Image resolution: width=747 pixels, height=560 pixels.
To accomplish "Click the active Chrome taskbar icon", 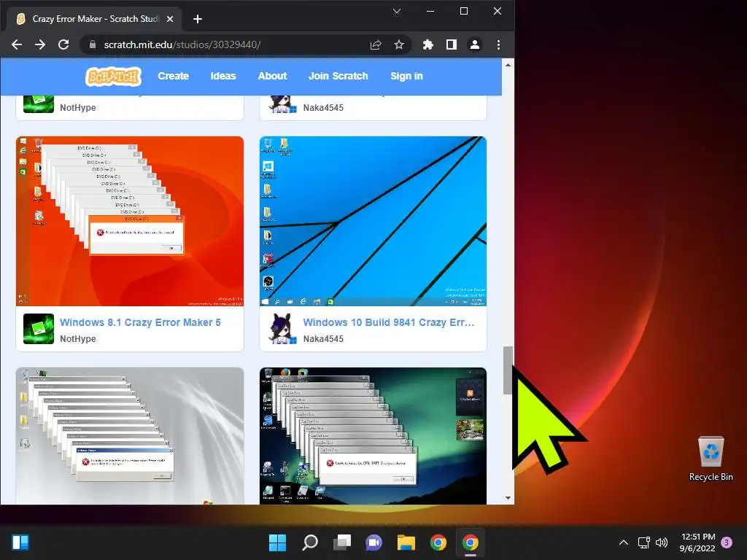I will click(471, 542).
